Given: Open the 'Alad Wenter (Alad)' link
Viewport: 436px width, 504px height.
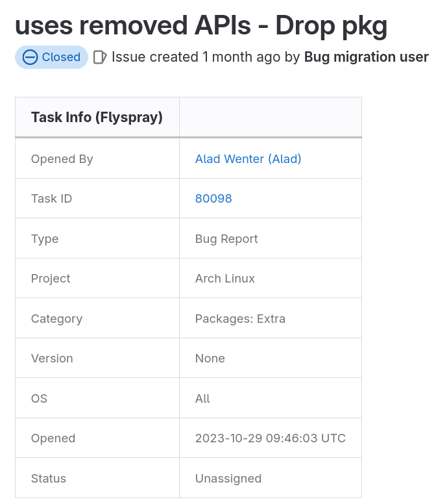Looking at the screenshot, I should (248, 158).
